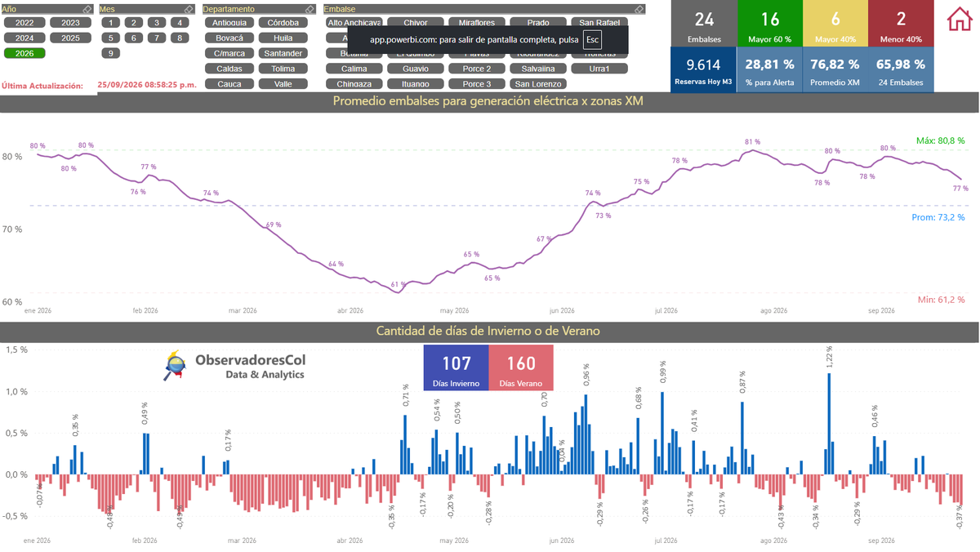Choose the Caldas department

tap(229, 69)
